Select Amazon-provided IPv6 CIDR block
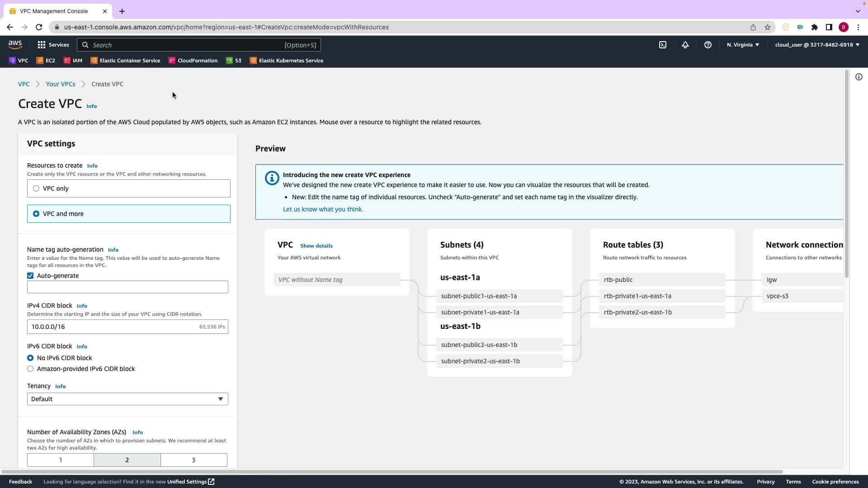This screenshot has height=488, width=868. point(30,369)
